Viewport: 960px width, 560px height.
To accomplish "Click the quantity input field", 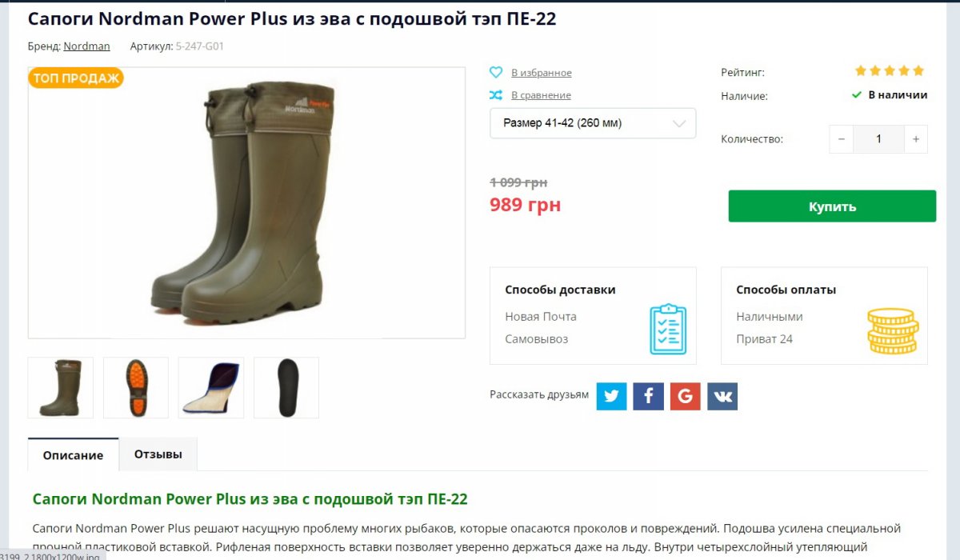I will click(x=878, y=139).
